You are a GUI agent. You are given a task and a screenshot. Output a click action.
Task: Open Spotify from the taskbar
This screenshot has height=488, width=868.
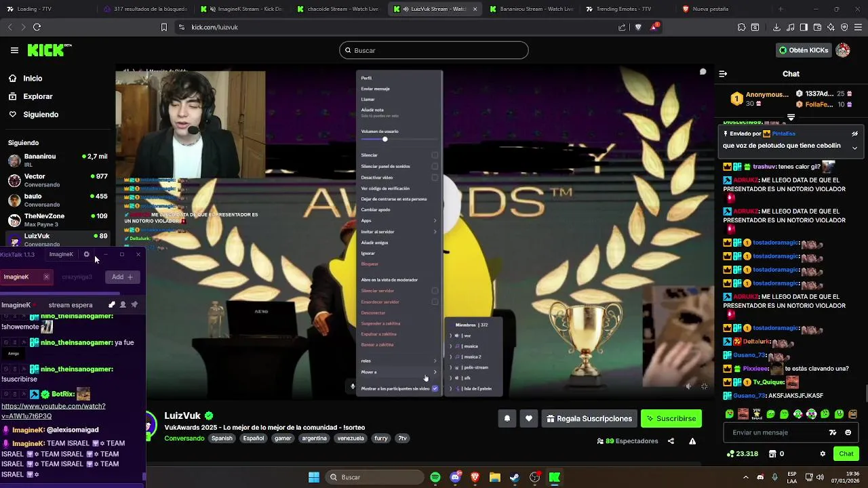pyautogui.click(x=435, y=477)
